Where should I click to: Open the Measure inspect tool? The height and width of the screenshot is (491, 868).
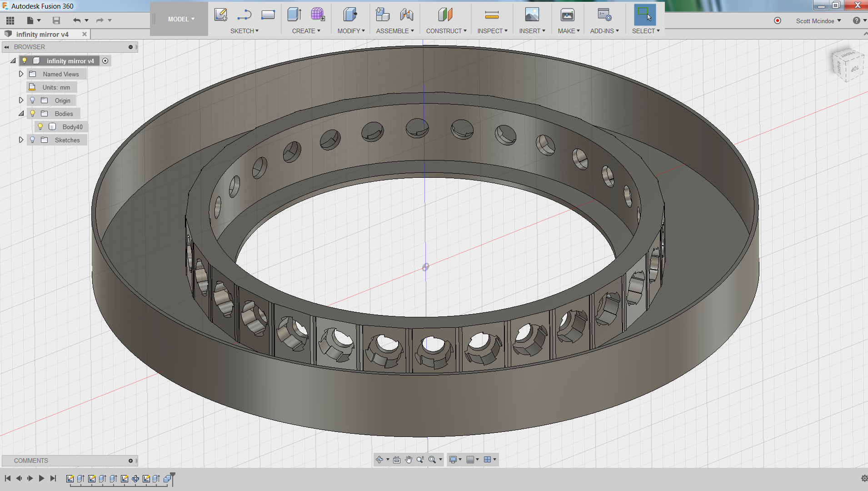(x=492, y=15)
